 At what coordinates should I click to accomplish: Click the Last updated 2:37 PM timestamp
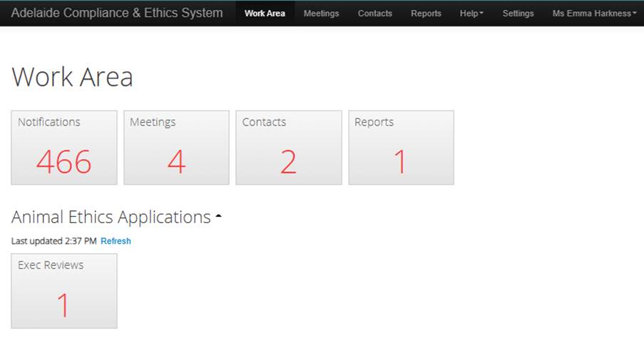(53, 241)
